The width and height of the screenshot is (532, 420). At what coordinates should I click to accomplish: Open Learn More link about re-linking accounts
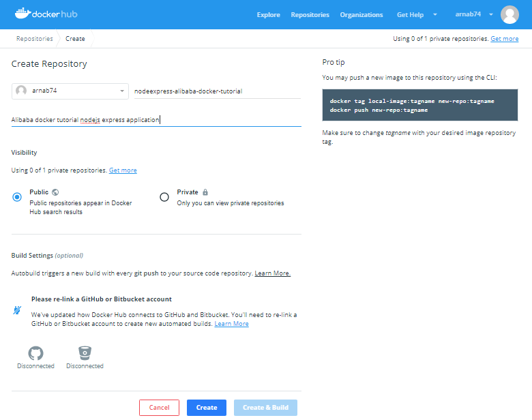click(231, 324)
